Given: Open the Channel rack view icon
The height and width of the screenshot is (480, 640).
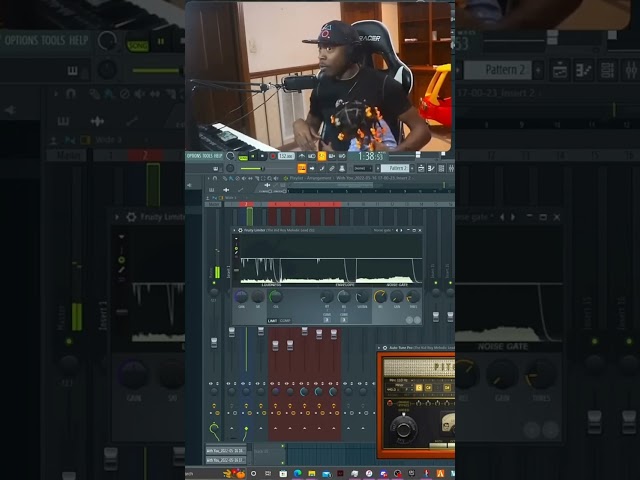Looking at the screenshot, I should tap(441, 168).
